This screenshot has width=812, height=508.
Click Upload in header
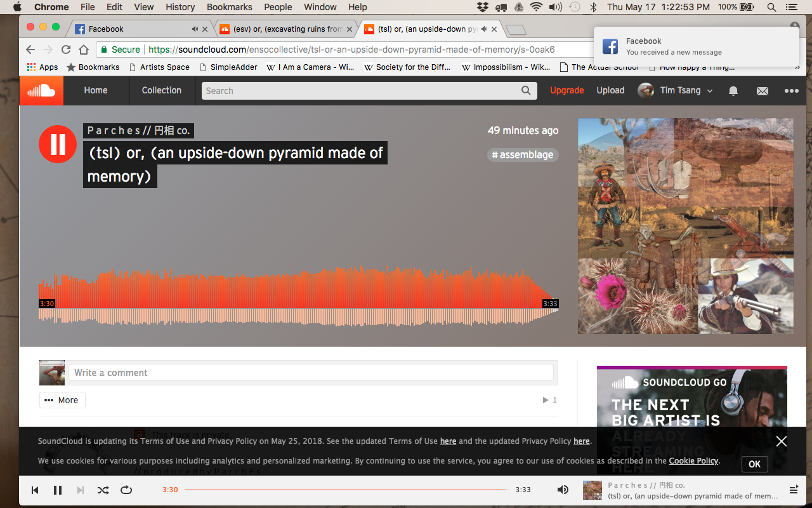(610, 91)
